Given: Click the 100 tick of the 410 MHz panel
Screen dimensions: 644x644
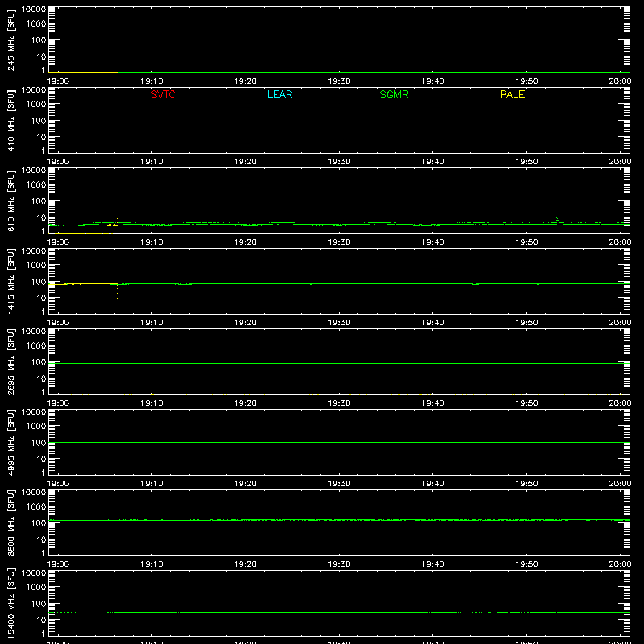Looking at the screenshot, I should point(39,121).
